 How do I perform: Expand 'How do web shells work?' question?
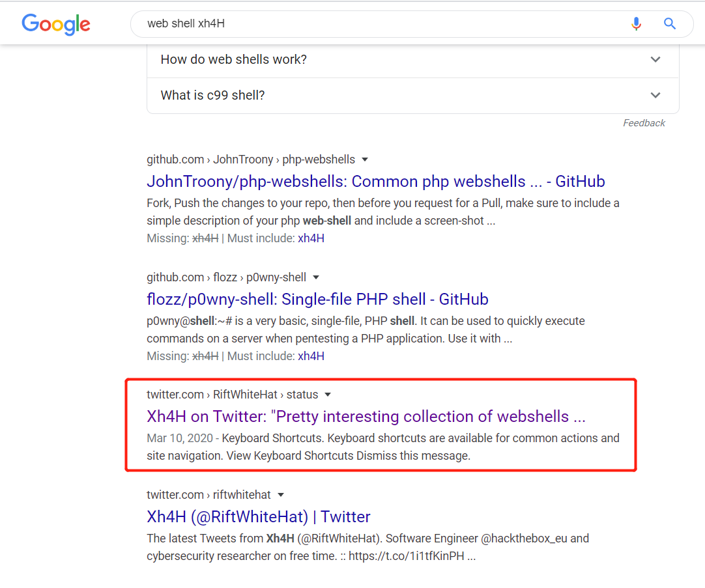click(x=412, y=59)
